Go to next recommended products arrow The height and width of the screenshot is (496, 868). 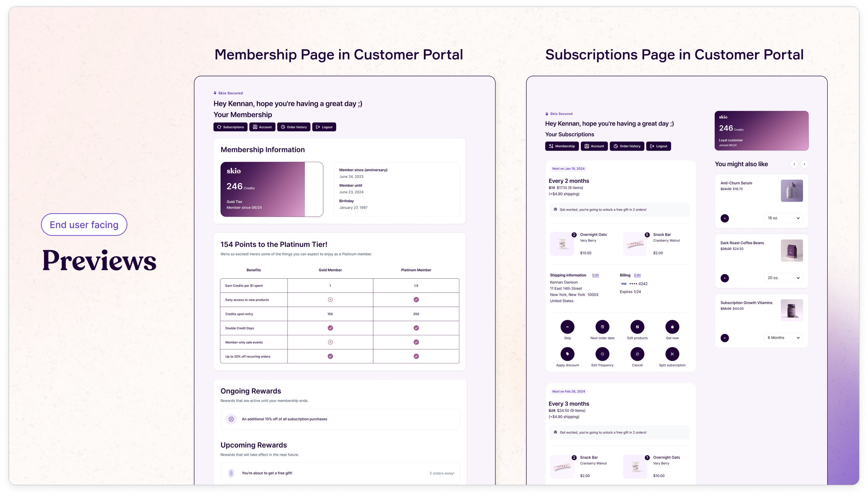pyautogui.click(x=804, y=164)
